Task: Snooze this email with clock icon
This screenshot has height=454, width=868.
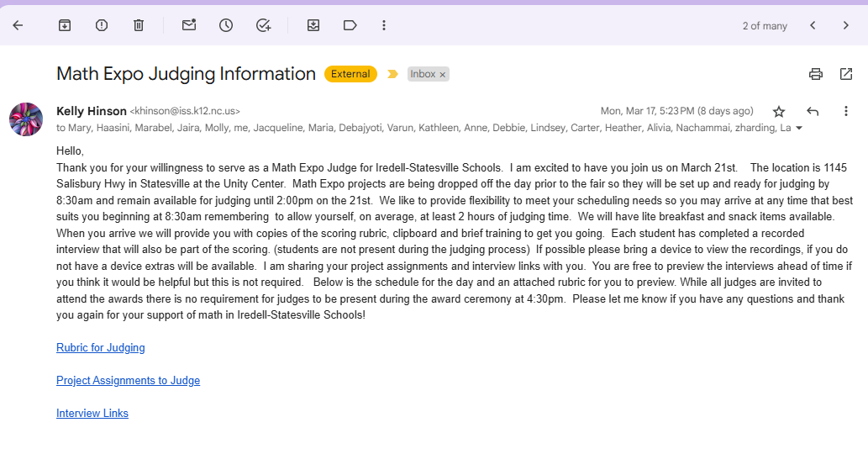Action: [226, 25]
